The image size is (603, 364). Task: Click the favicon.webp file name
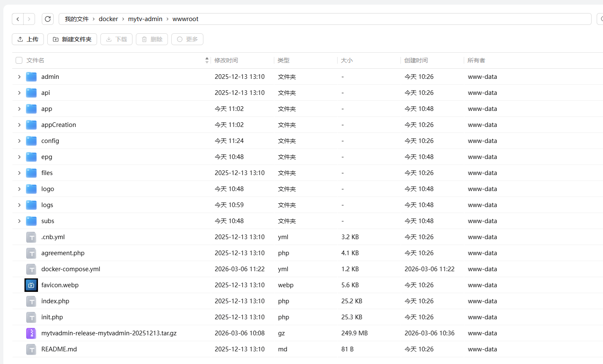click(60, 285)
